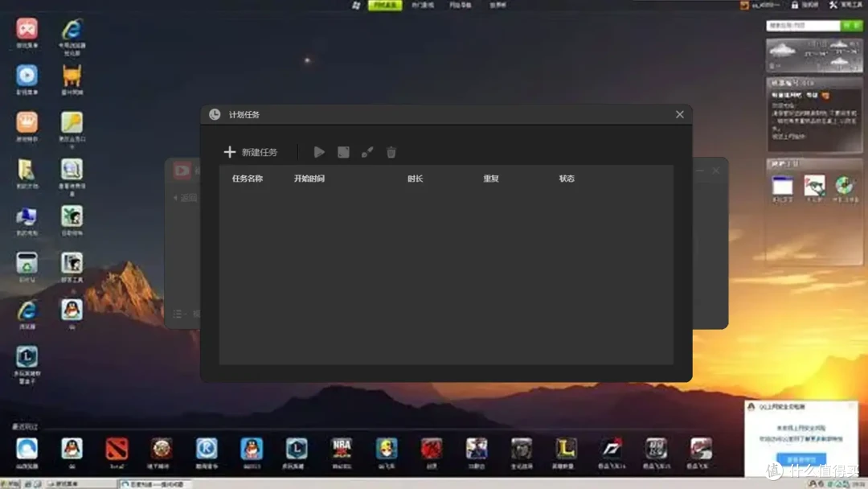Open the yellow horned mascot desktop icon
The image size is (868, 489).
point(72,76)
